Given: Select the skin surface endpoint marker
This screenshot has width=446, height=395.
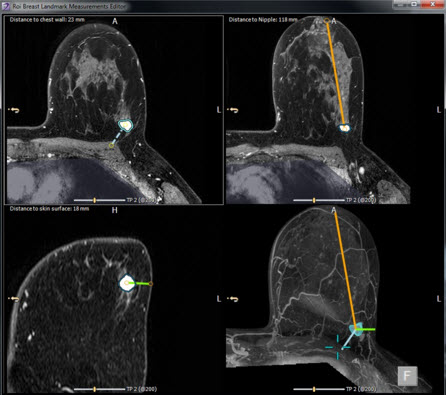Looking at the screenshot, I should pos(151,284).
